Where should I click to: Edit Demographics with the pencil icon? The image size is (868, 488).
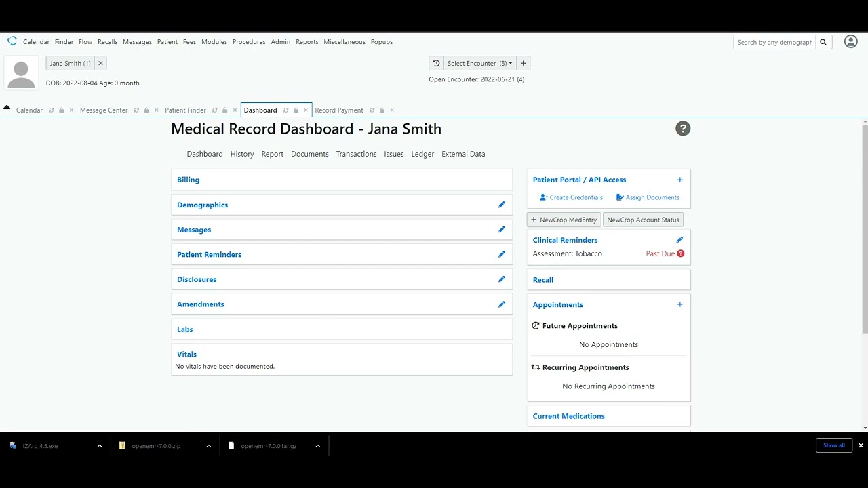point(502,205)
